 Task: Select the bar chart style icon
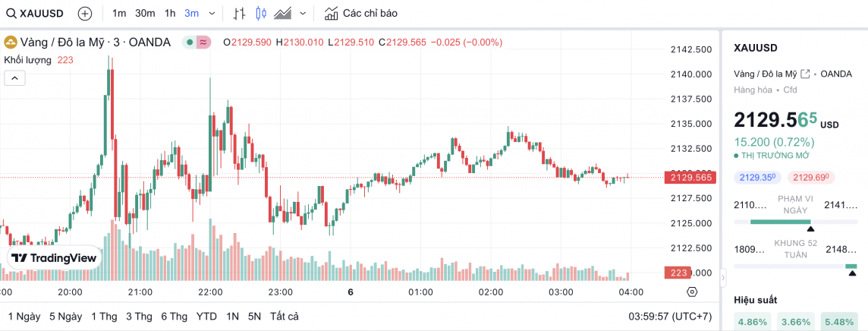(x=240, y=13)
